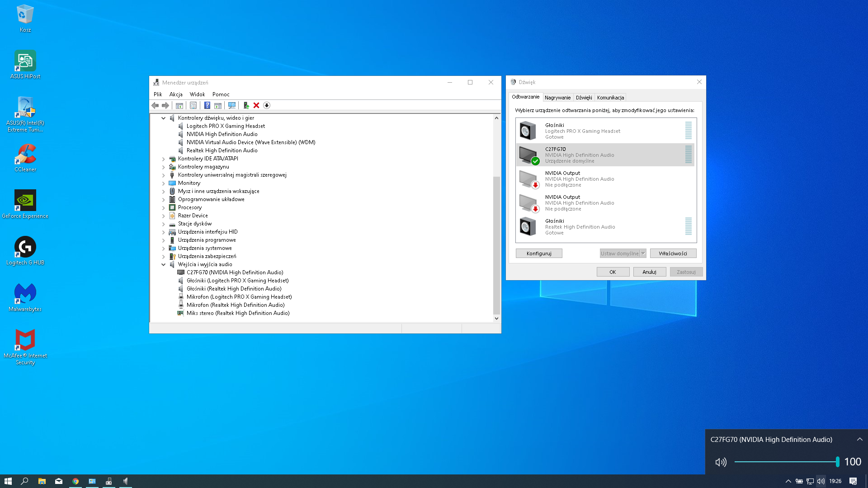Open the 'Ustaw domyślne' dropdown arrow
Screen dimensions: 868x488
[x=643, y=253]
